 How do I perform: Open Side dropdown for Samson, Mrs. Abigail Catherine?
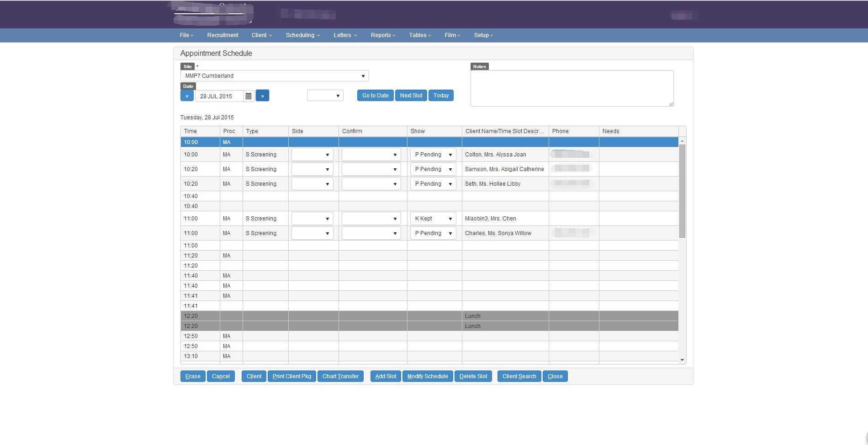click(x=312, y=169)
